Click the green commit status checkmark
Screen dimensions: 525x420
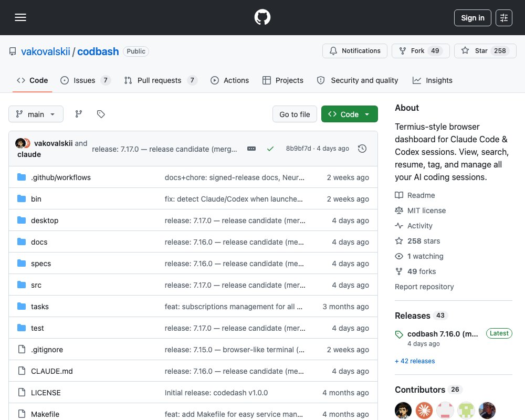[x=270, y=149]
